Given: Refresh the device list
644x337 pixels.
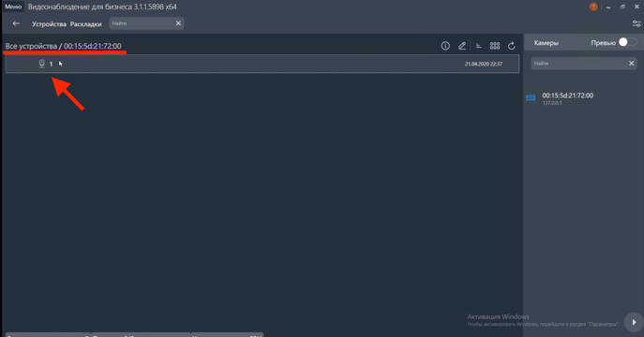Looking at the screenshot, I should point(511,46).
